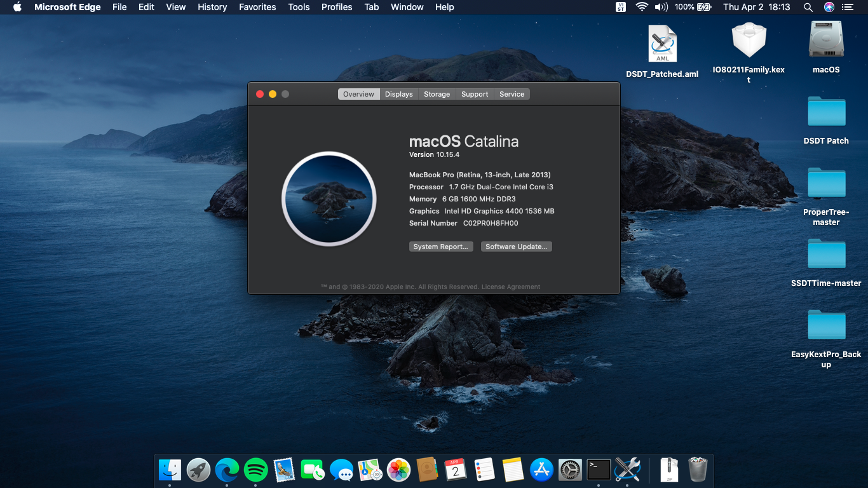Open Calendar from the Dock
Image resolution: width=868 pixels, height=488 pixels.
tap(456, 470)
